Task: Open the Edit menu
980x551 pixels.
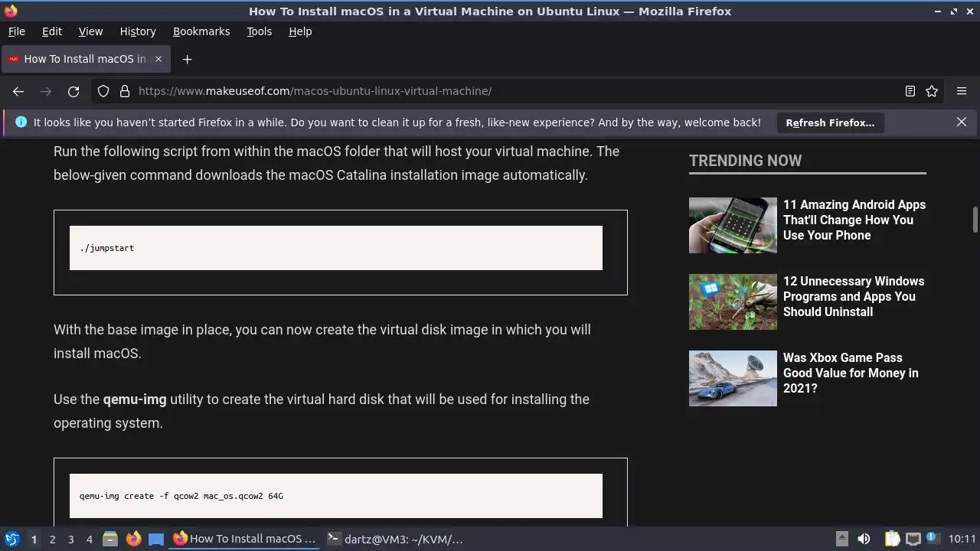Action: (52, 31)
